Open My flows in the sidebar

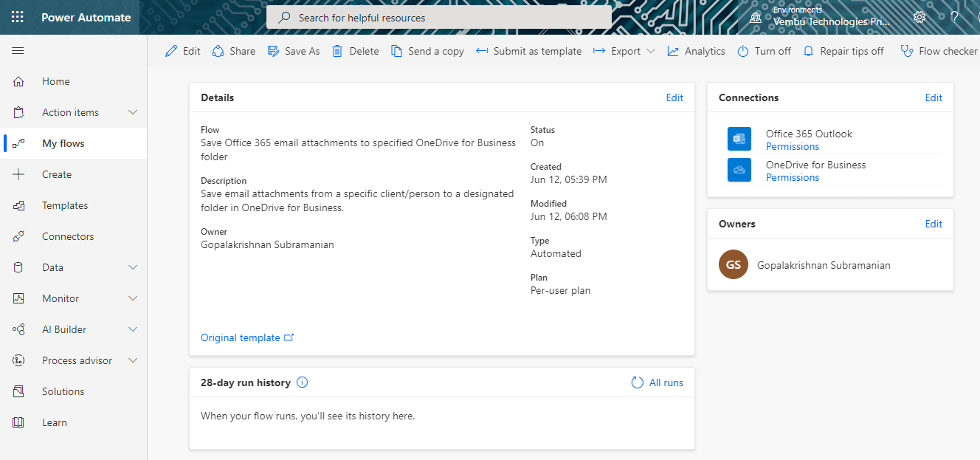click(63, 144)
